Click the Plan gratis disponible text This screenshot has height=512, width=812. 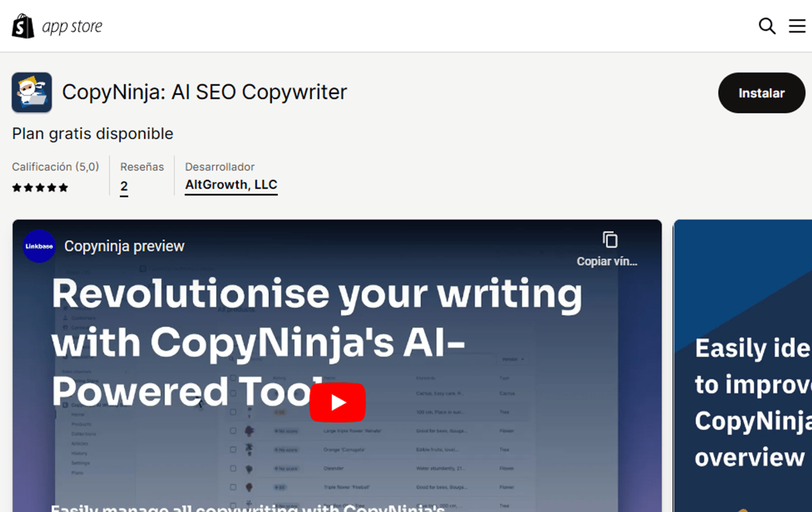pyautogui.click(x=93, y=133)
